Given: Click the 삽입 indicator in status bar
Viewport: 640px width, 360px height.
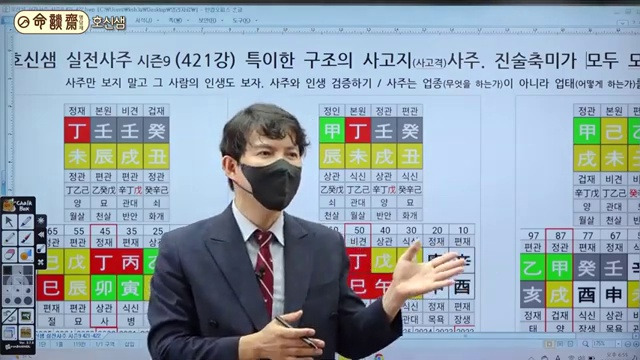Looking at the screenshot, I should [x=129, y=344].
